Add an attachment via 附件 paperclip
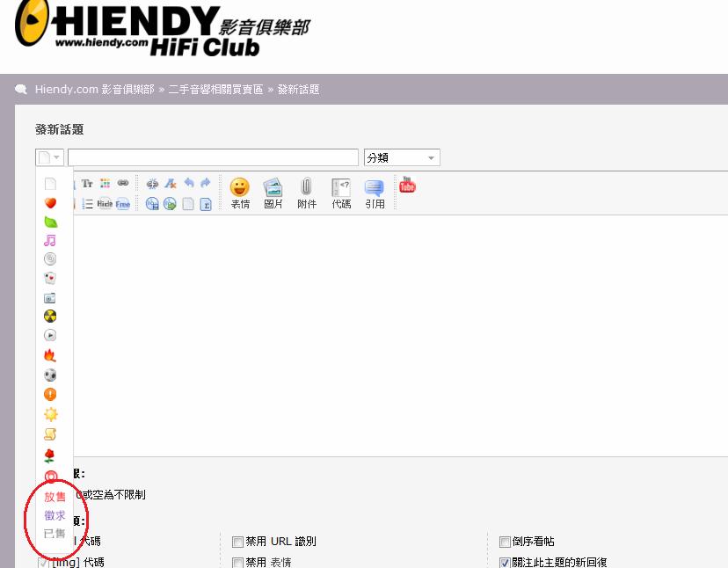 (x=307, y=193)
